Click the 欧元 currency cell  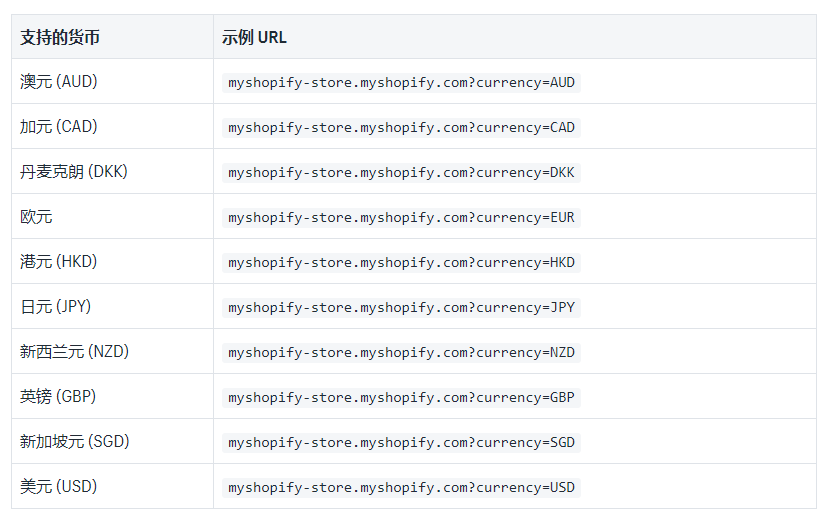pyautogui.click(x=112, y=216)
